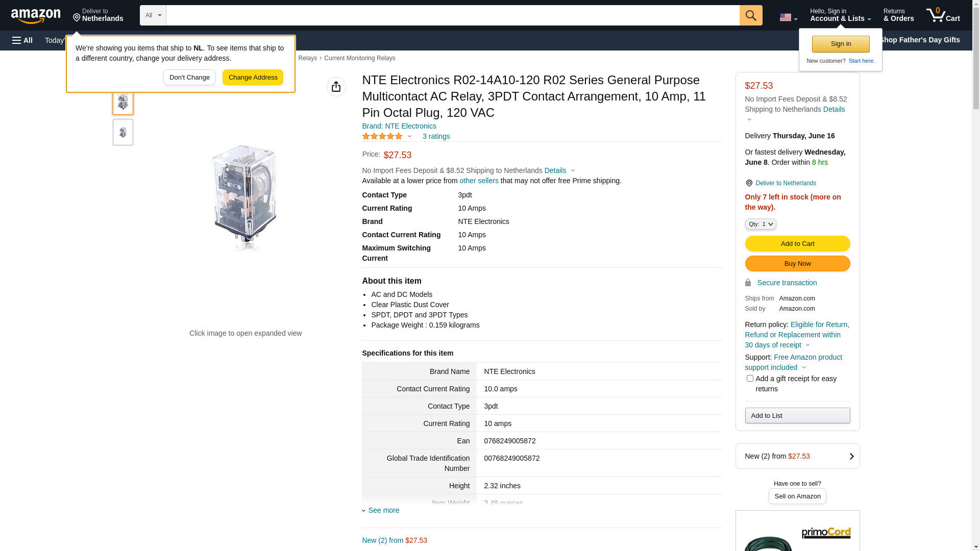Open the Qty quantity dropdown
This screenshot has height=551, width=980.
click(x=761, y=224)
